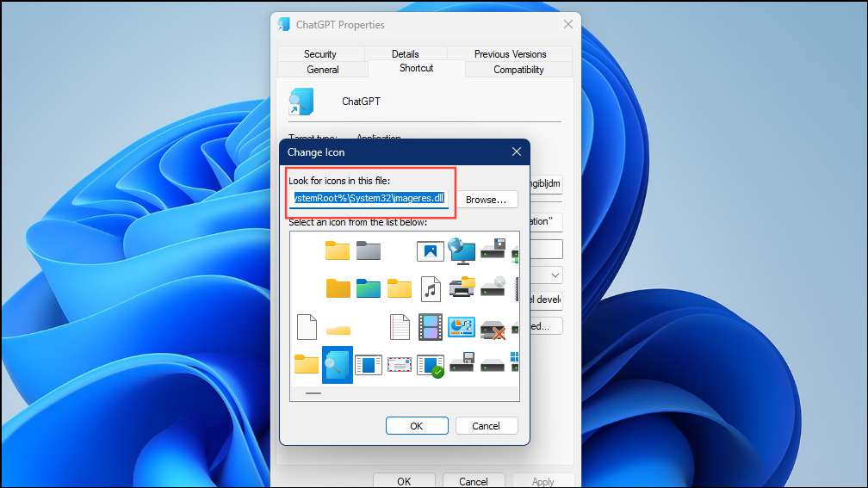
Task: Open the Compatibility tab
Action: 518,69
